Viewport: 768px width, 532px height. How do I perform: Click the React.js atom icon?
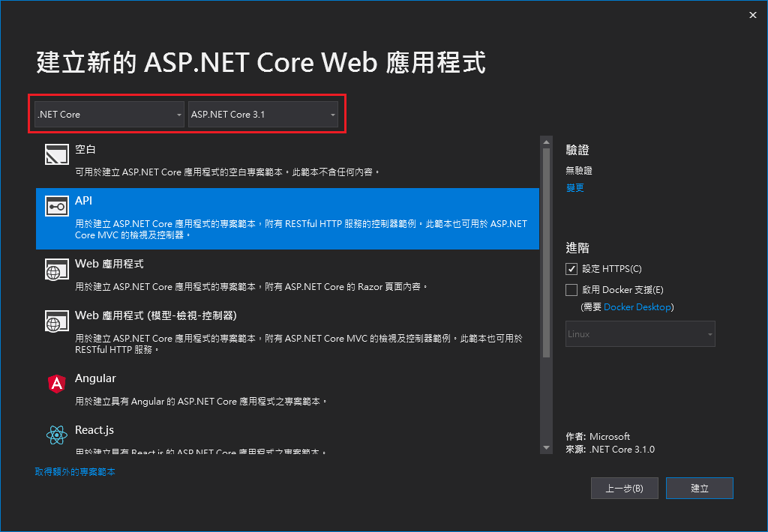tap(57, 435)
